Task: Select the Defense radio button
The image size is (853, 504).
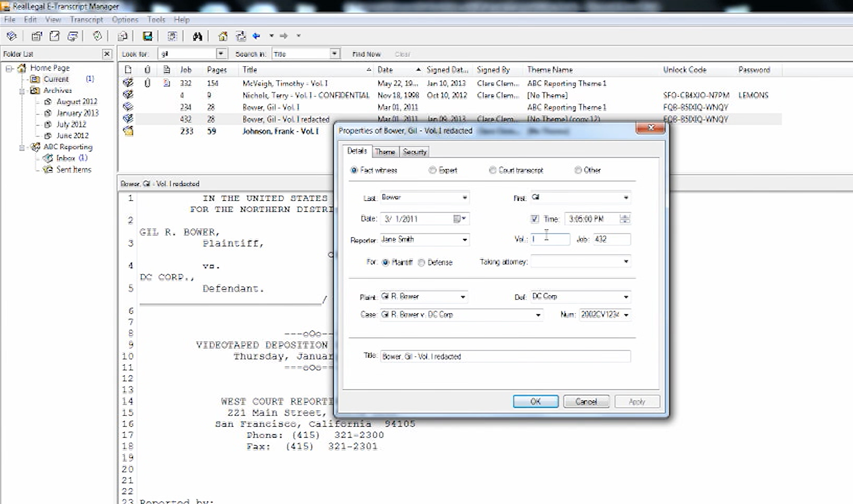Action: pos(422,262)
